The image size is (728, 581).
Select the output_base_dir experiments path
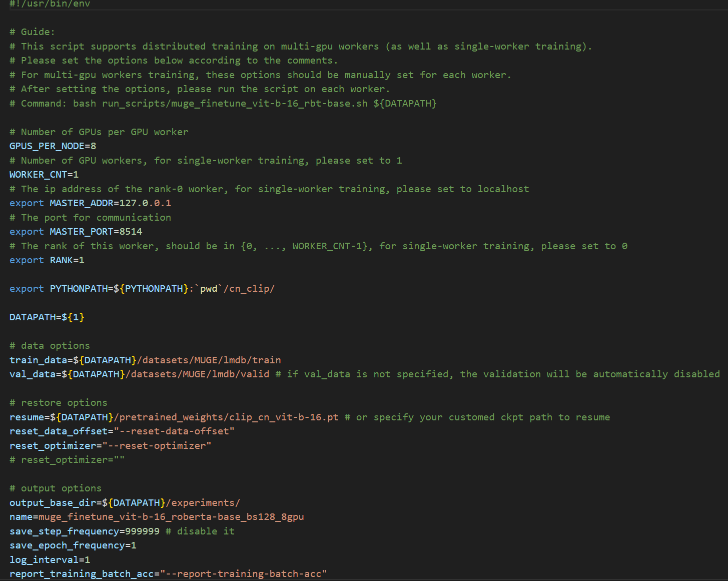point(124,502)
